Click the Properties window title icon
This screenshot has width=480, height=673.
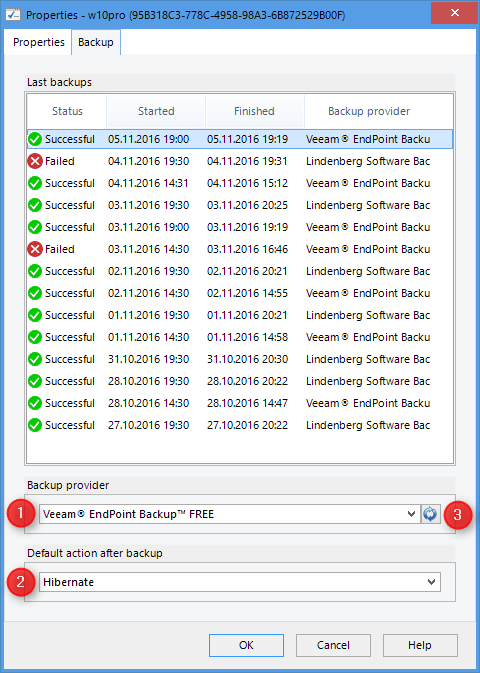(x=13, y=15)
